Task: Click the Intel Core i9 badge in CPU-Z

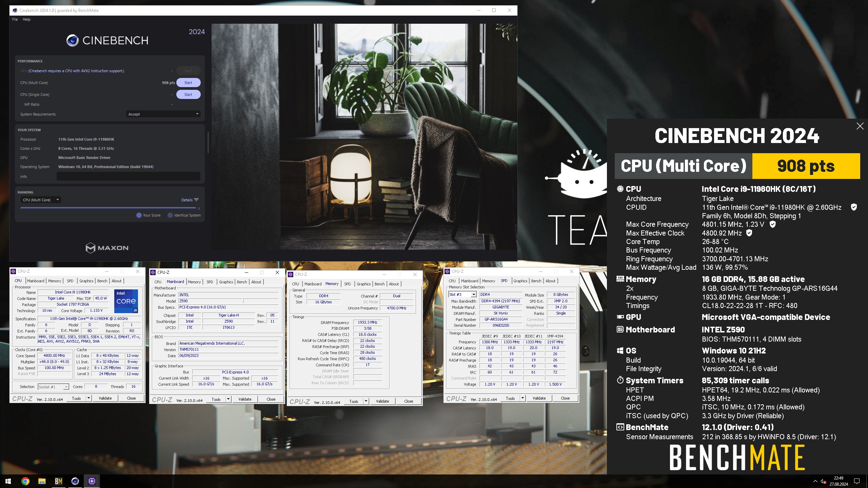Action: point(126,301)
